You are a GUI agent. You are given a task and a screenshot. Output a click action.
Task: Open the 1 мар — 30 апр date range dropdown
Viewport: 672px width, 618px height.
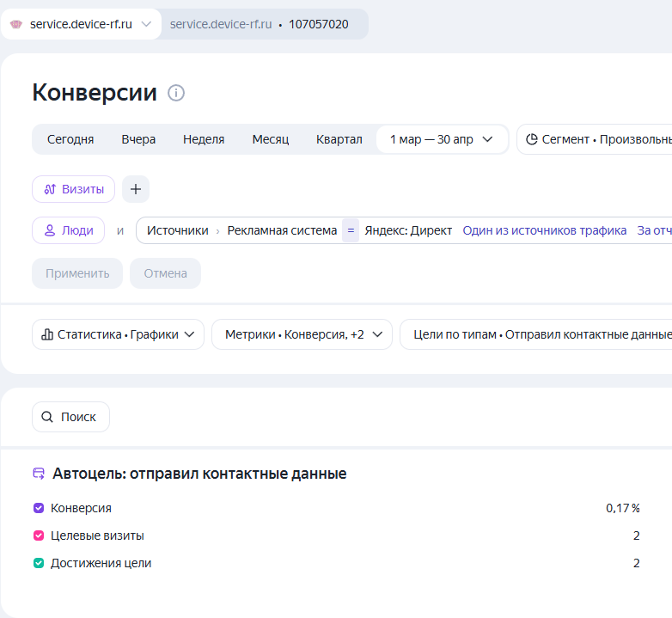pyautogui.click(x=442, y=139)
